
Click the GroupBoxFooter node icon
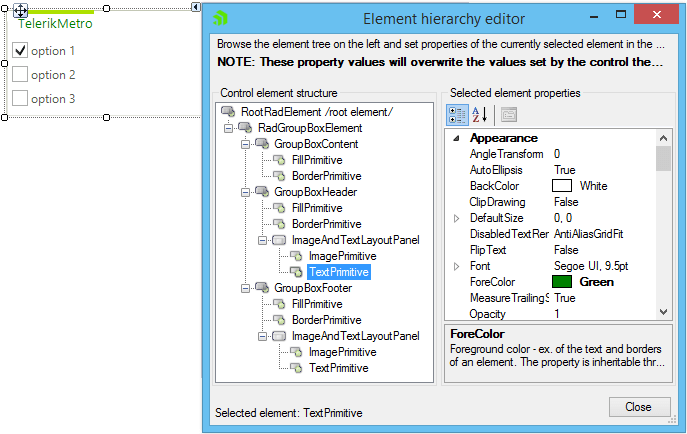tap(262, 288)
